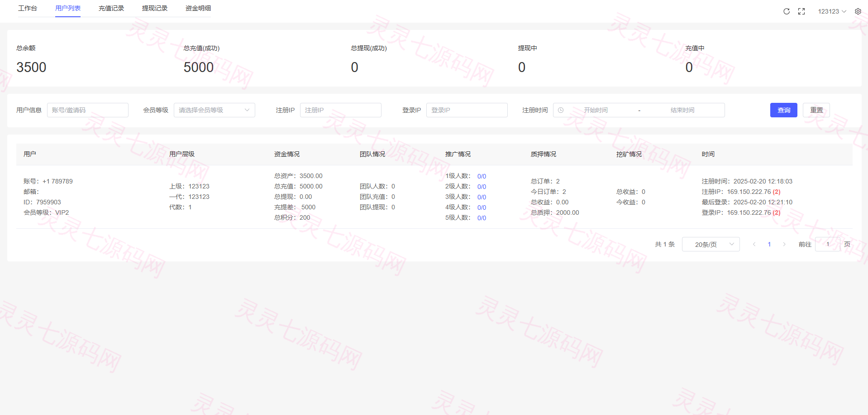Click the 总质押 2000.00 value
868x415 pixels.
(x=568, y=212)
